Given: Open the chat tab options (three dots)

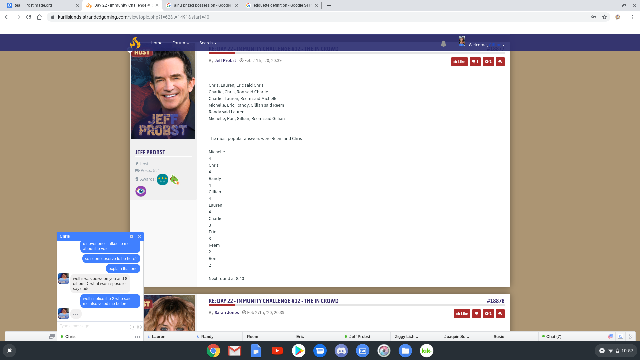Looking at the screenshot, I should (x=137, y=337).
